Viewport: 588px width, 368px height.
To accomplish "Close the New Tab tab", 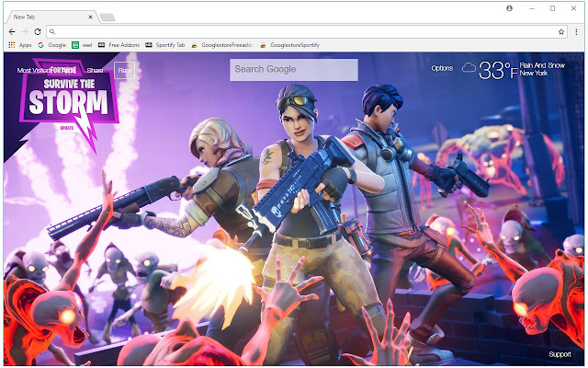I will (x=90, y=17).
